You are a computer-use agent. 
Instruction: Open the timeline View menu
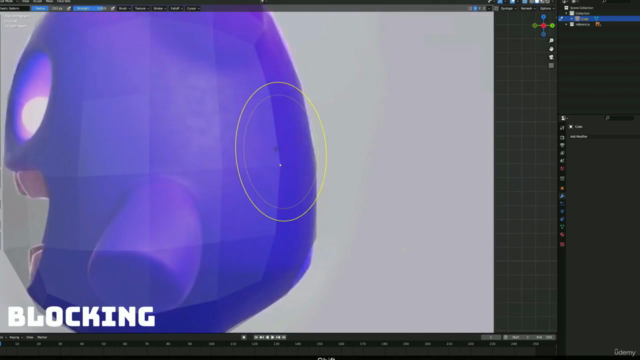(30, 337)
